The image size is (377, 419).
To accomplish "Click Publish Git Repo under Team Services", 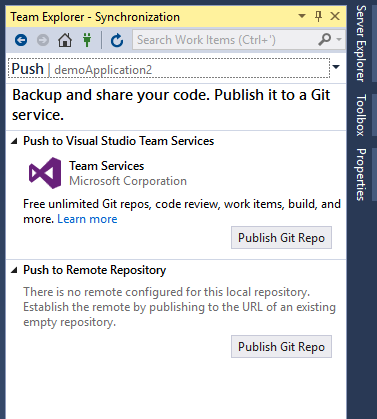I will 281,238.
